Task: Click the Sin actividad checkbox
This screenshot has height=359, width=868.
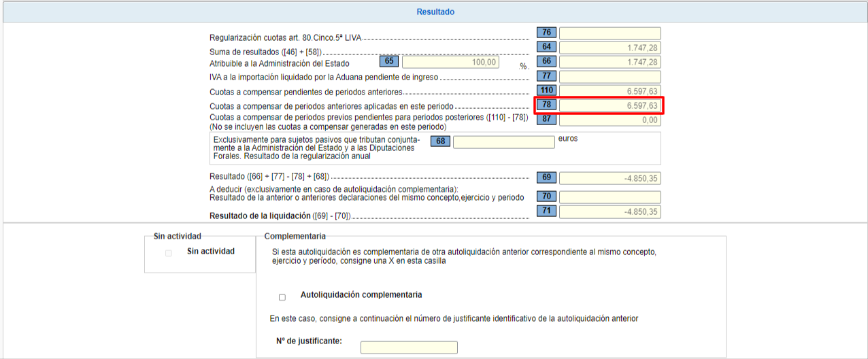Action: pos(169,254)
